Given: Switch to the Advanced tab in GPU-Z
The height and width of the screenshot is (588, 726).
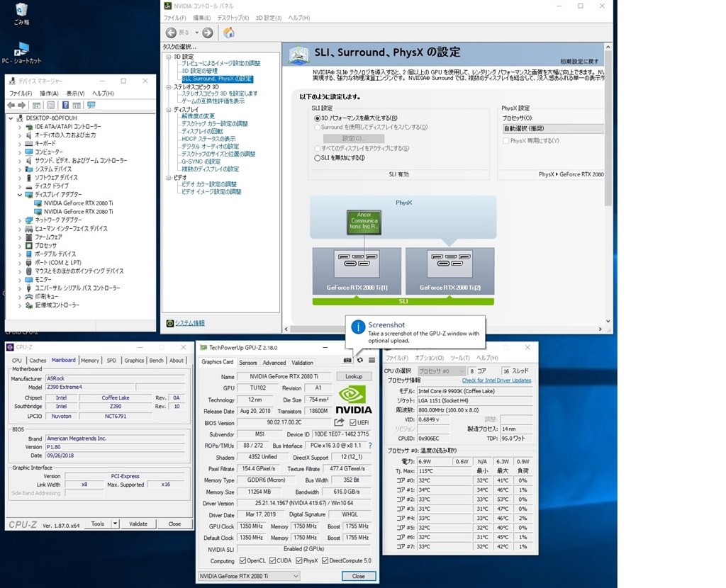Looking at the screenshot, I should [x=274, y=363].
